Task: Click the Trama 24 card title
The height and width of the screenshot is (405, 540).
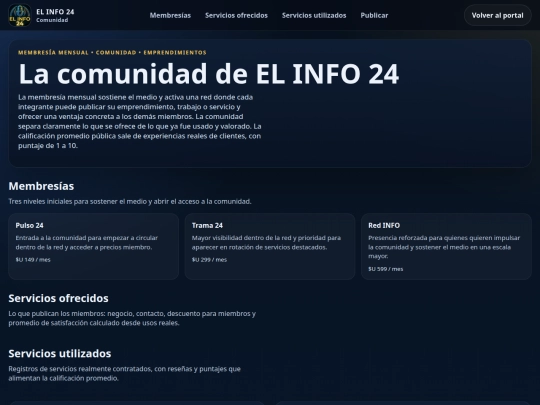Action: pyautogui.click(x=207, y=226)
